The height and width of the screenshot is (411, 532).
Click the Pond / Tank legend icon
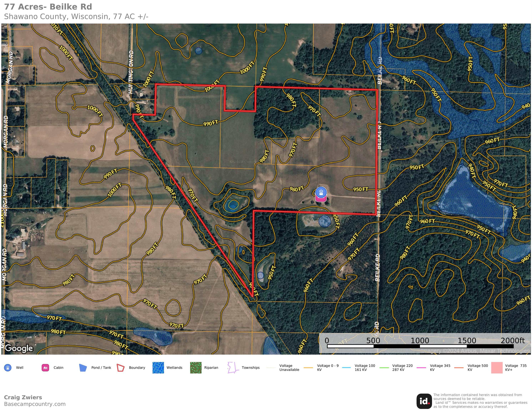point(83,368)
